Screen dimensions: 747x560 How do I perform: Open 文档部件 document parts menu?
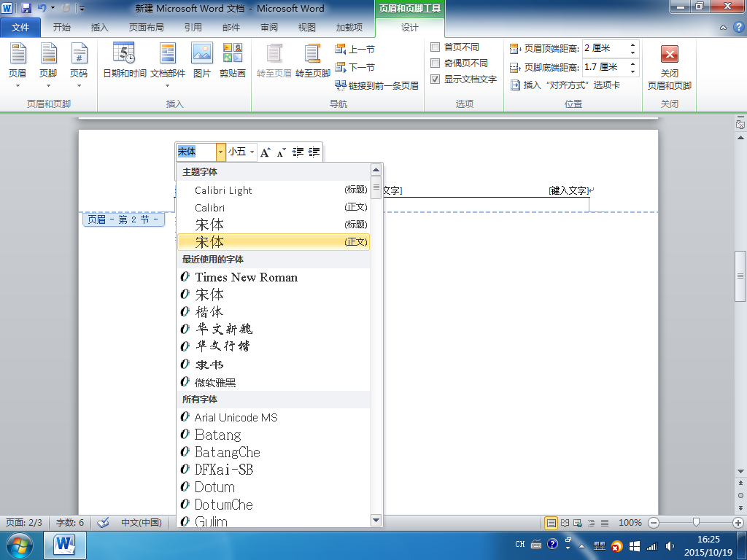pos(168,65)
